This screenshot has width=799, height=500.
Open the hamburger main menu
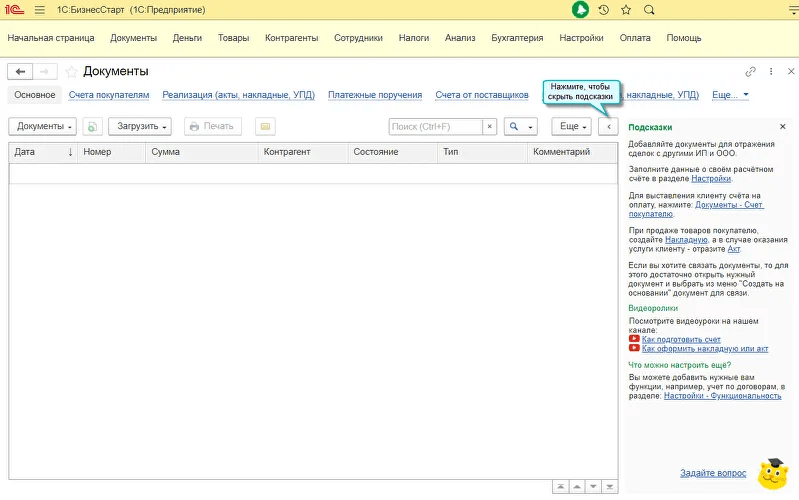39,10
